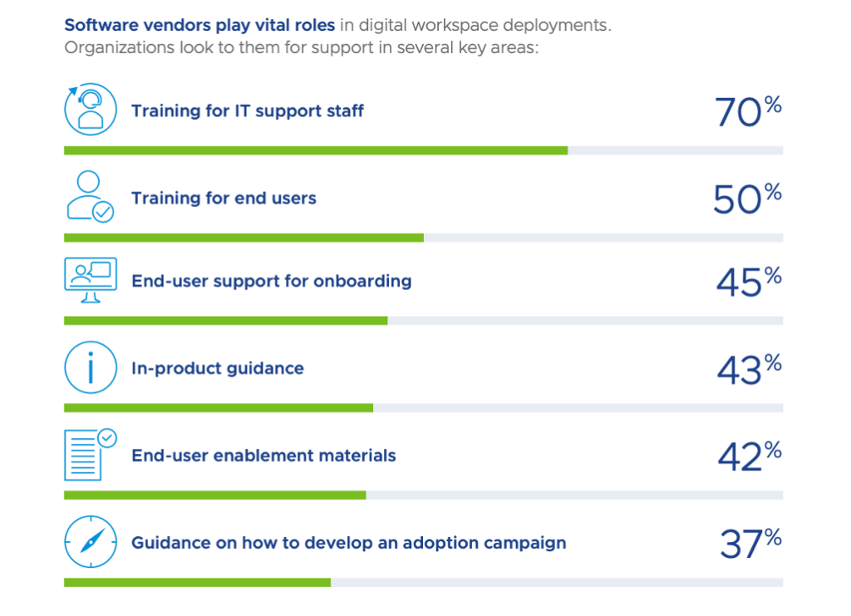Click the end user checkmark person icon

tap(90, 196)
